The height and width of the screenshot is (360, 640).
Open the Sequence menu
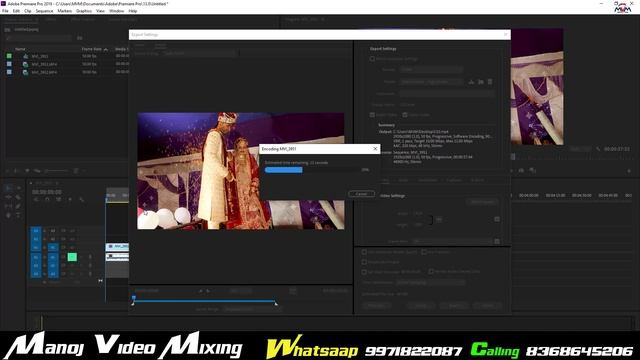click(x=44, y=11)
